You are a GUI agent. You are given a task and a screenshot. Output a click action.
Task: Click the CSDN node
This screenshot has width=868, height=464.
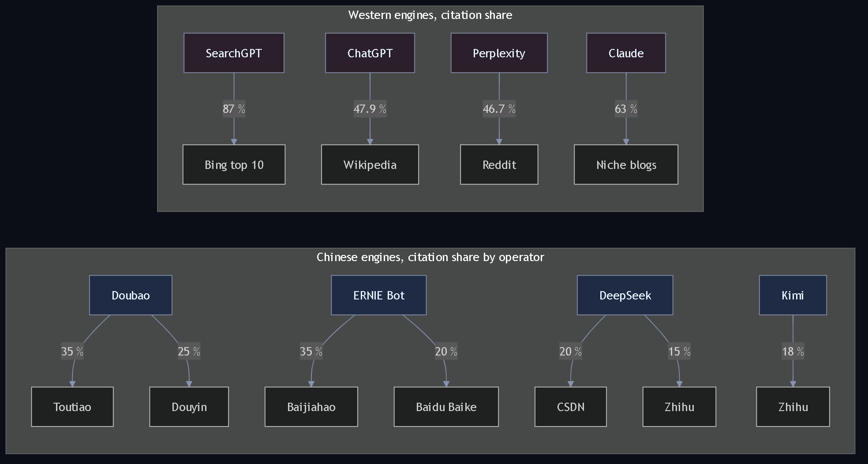(571, 407)
